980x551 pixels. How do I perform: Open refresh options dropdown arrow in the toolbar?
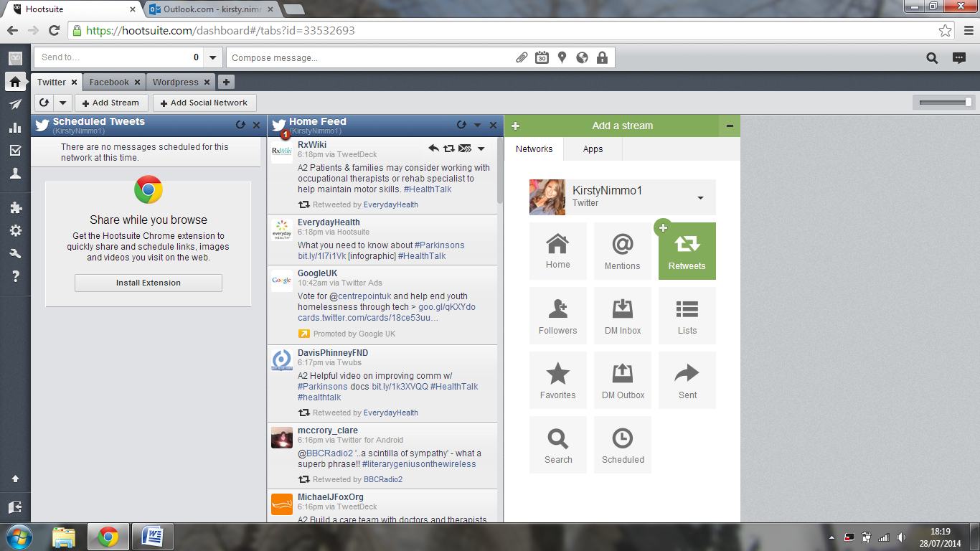point(63,103)
